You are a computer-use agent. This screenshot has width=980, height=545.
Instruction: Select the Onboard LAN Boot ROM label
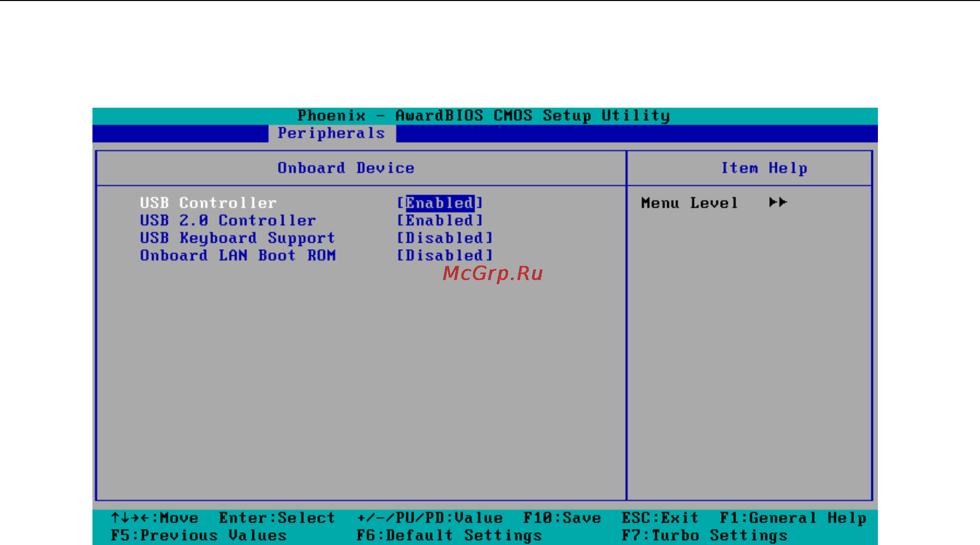coord(238,255)
